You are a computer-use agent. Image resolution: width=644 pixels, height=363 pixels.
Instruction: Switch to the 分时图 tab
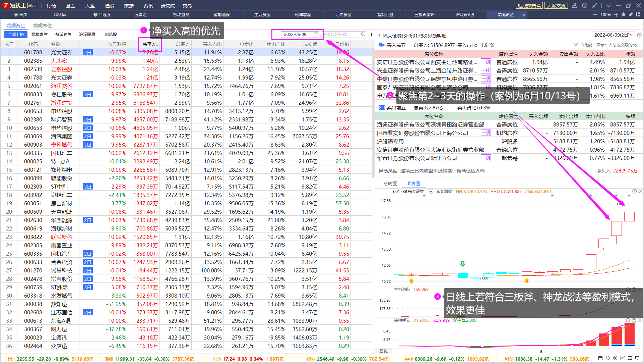[x=390, y=184]
